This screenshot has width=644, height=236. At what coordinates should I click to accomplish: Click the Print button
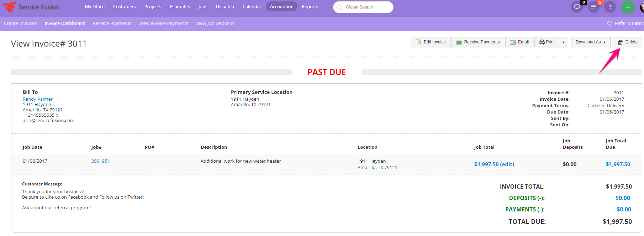547,42
